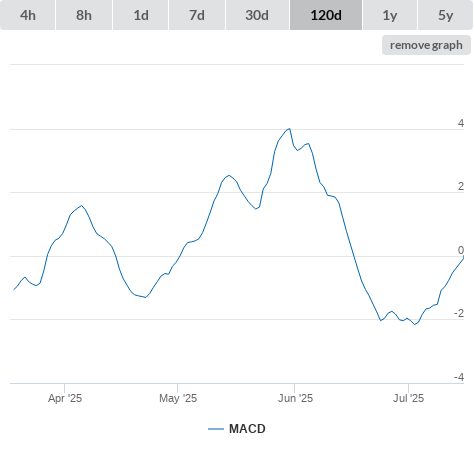The image size is (474, 455).
Task: Select the 4h time range tab
Action: (x=28, y=15)
